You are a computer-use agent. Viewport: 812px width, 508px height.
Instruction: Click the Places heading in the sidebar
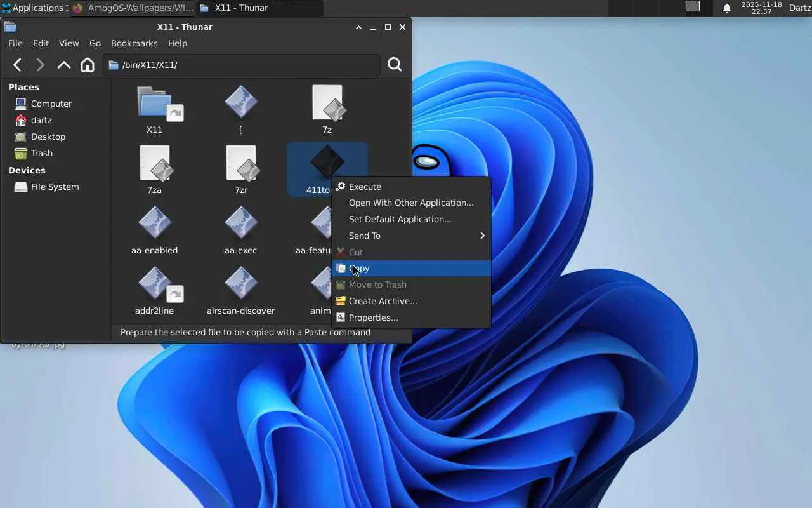[23, 87]
